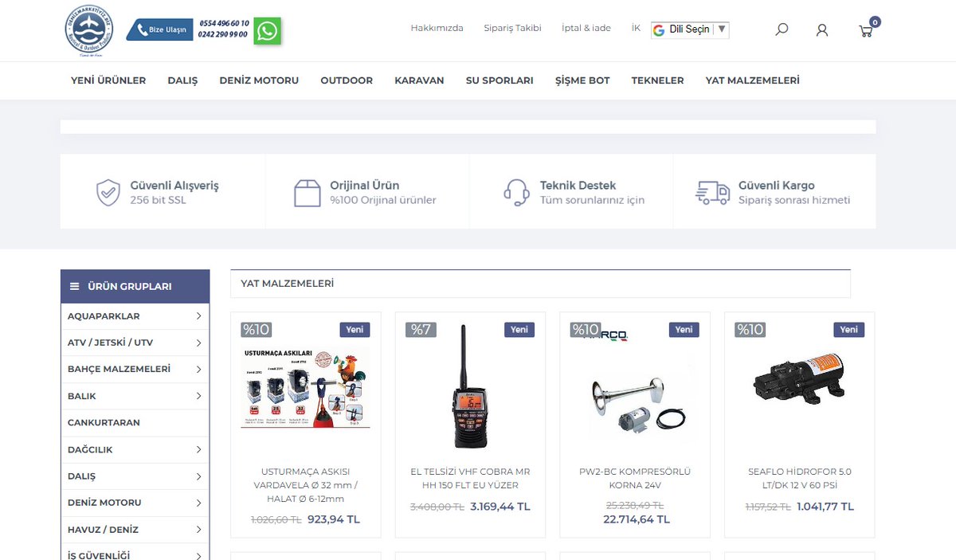956x560 pixels.
Task: Open the Sipariş Takibi link
Action: pyautogui.click(x=512, y=28)
